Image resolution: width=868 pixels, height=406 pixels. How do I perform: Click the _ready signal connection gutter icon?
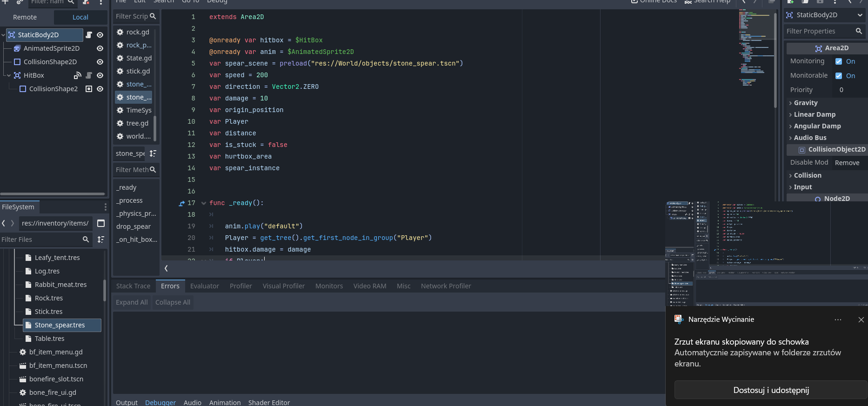coord(182,203)
